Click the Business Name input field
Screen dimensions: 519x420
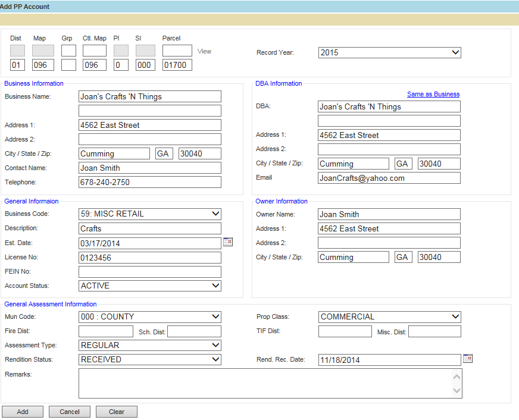149,96
